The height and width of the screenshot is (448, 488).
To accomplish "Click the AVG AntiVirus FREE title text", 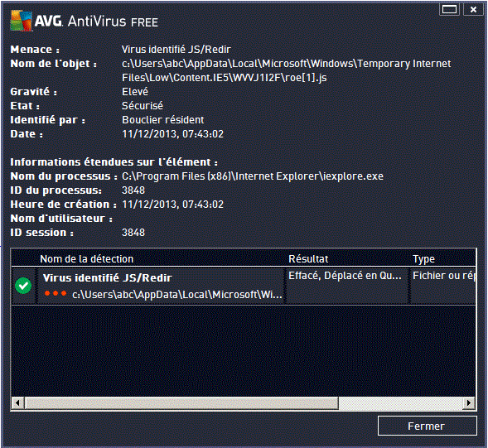I will (x=96, y=22).
